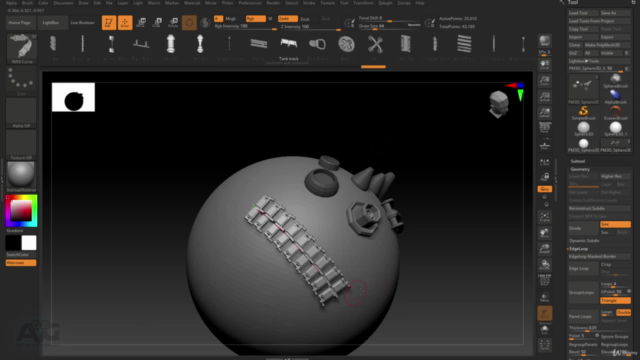Toggle the Mrgb channel button

pos(231,19)
